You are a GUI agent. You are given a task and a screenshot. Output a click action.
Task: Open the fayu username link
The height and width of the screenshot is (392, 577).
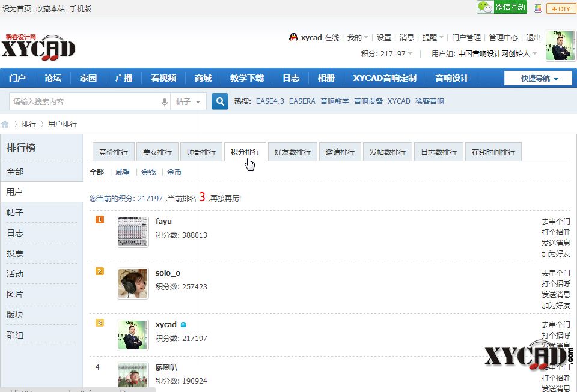[x=163, y=221]
